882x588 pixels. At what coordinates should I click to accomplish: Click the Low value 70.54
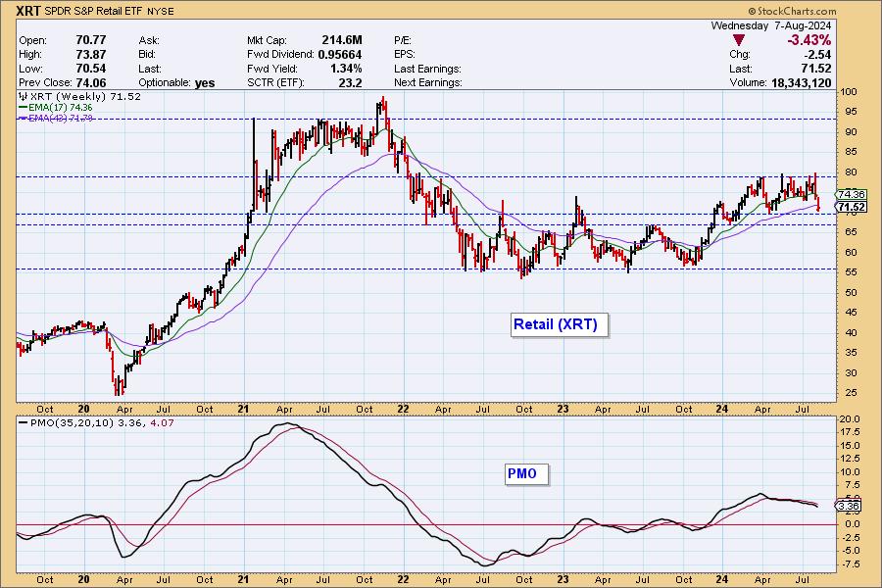[90, 69]
